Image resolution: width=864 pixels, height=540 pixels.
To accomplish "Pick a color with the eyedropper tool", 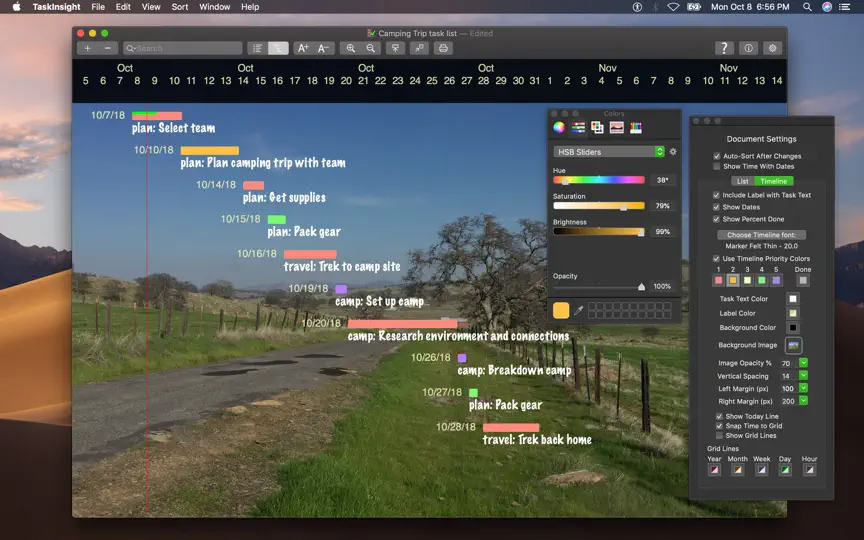I will click(x=579, y=311).
